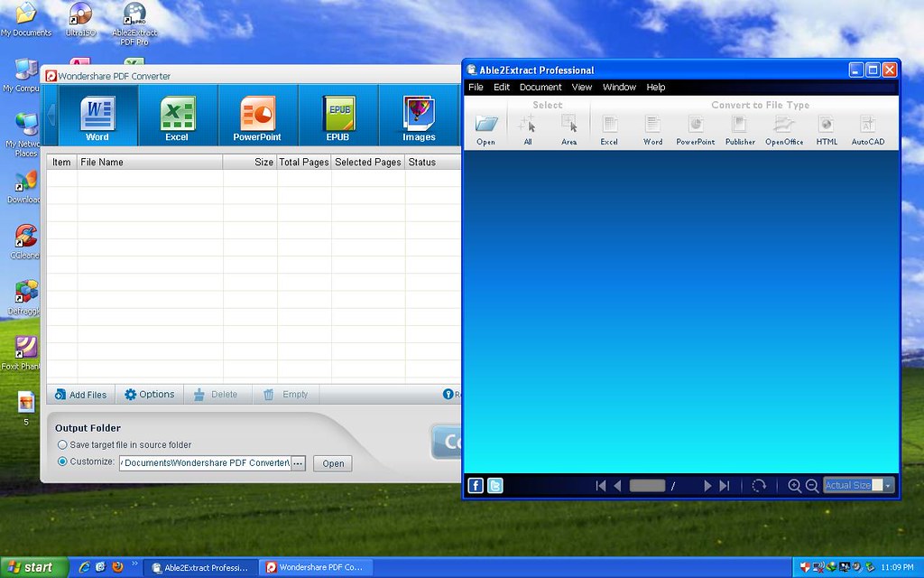Click the browse ellipsis button beside output path
This screenshot has width=924, height=578.
click(298, 463)
